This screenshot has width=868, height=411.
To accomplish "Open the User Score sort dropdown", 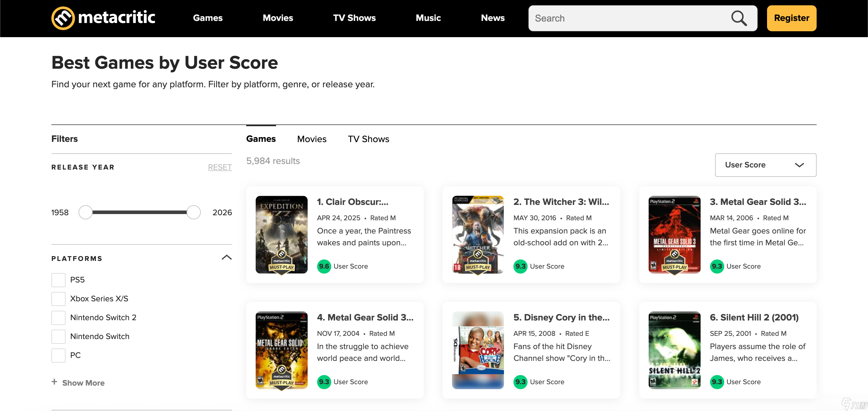I will pyautogui.click(x=765, y=165).
